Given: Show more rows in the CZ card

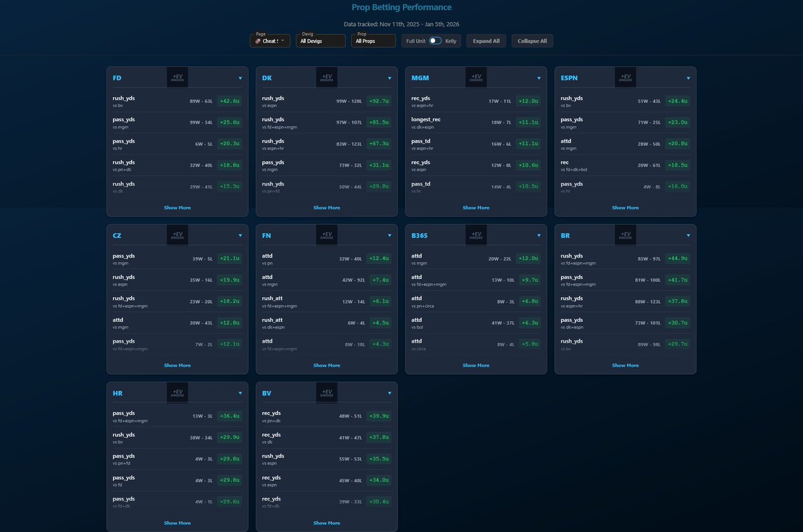Looking at the screenshot, I should (177, 365).
